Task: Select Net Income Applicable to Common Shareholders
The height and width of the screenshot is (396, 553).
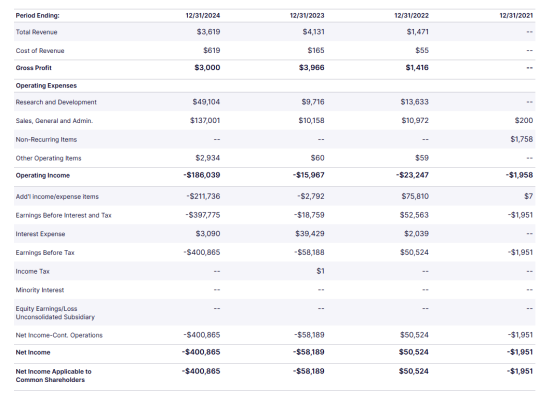Action: [53, 376]
